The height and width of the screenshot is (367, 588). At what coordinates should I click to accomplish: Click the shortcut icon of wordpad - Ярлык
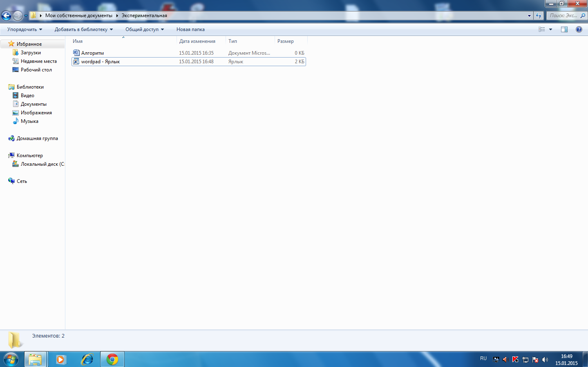point(76,61)
